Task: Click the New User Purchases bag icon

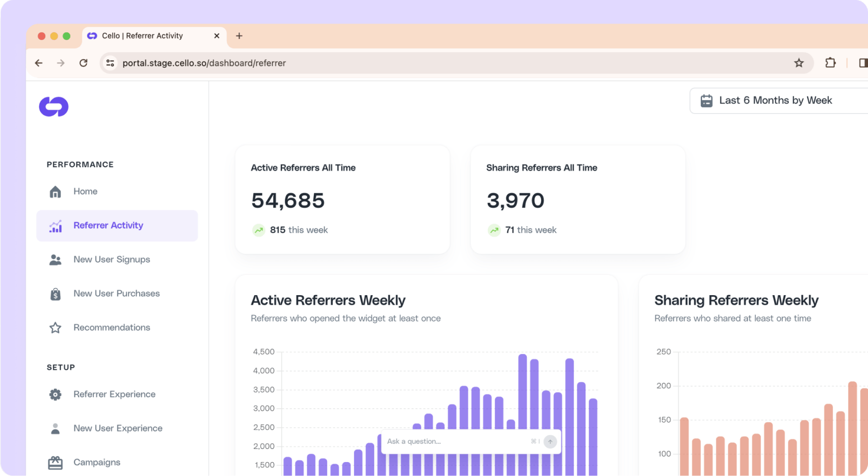Action: pyautogui.click(x=55, y=294)
